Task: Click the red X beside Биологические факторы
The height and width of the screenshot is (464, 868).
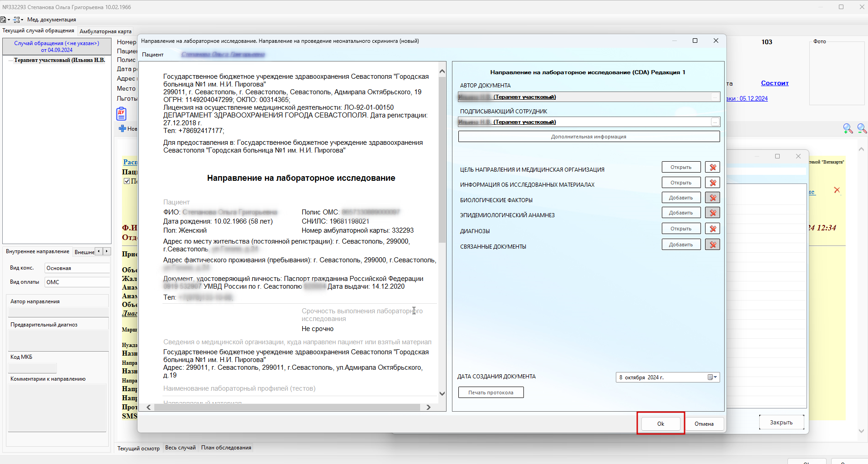Action: [x=712, y=198]
